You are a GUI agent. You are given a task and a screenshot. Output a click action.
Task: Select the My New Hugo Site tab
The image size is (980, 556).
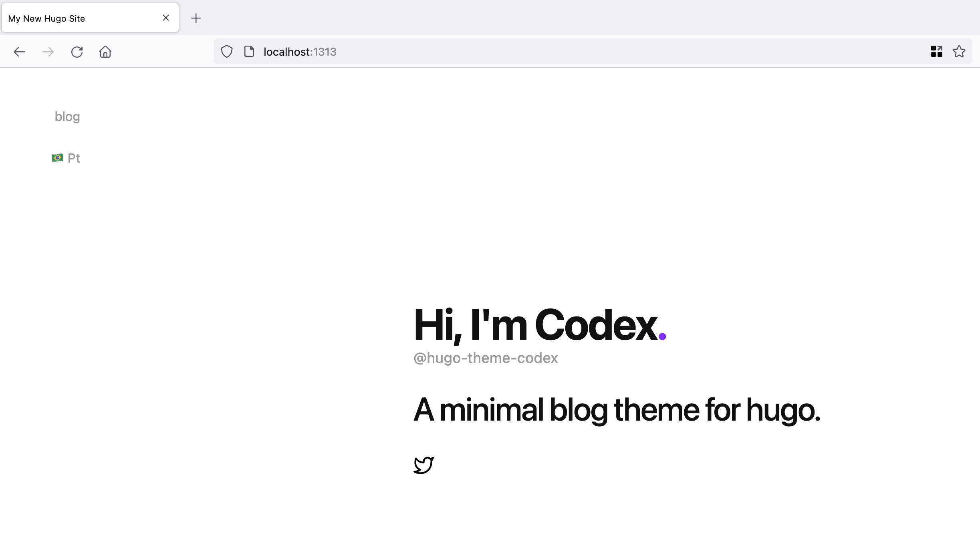coord(80,18)
